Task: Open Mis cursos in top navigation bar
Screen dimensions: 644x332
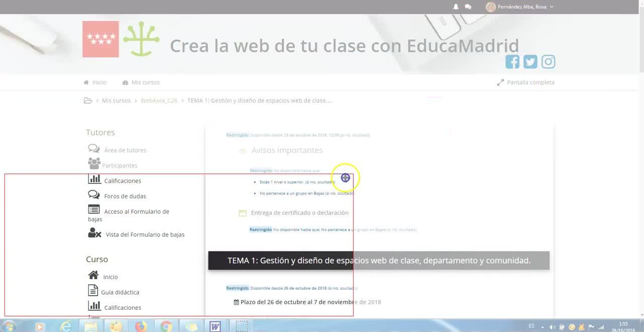Action: (141, 82)
